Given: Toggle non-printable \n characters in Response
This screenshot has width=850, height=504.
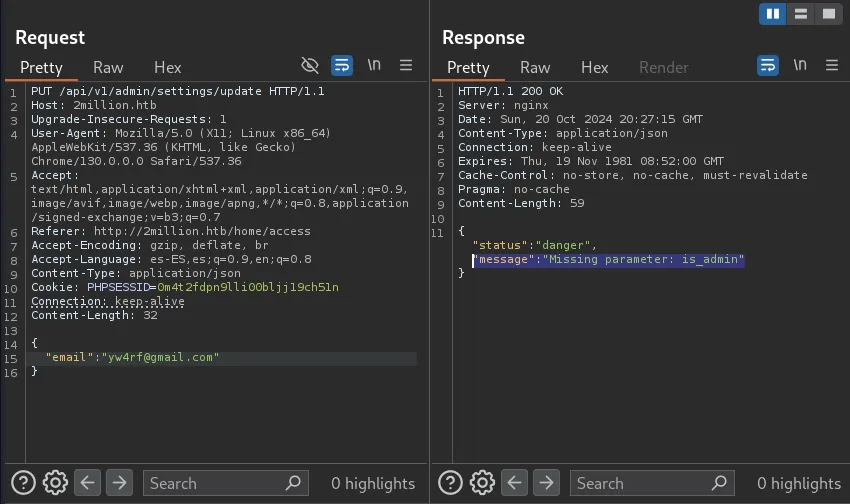Looking at the screenshot, I should (x=800, y=66).
